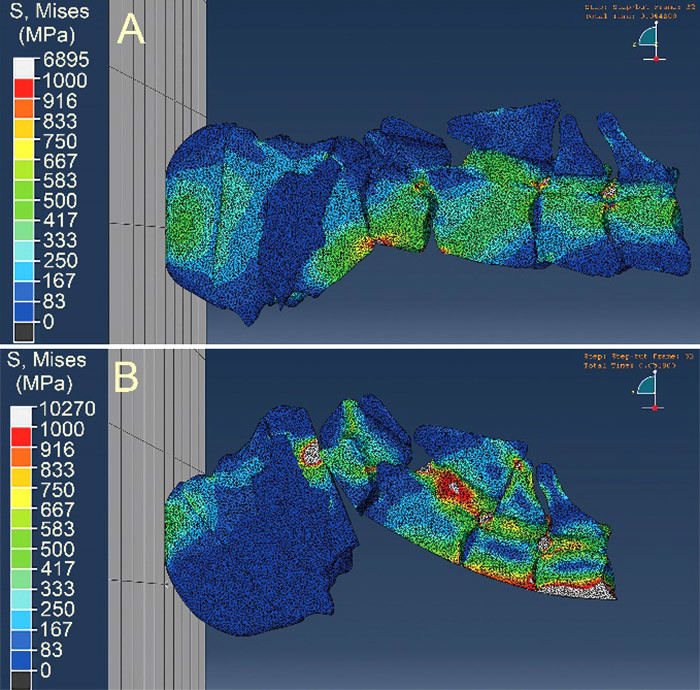Click the 333 value in panel A legend
Viewport: 700px width, 690px height.
point(60,241)
